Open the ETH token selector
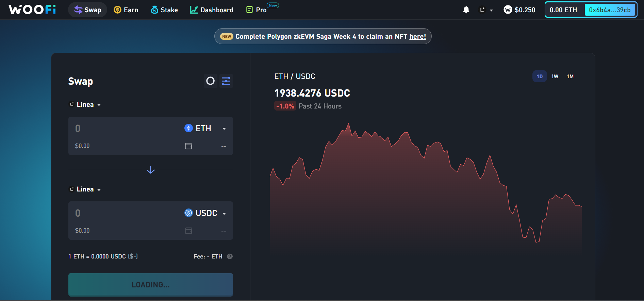 [x=205, y=128]
